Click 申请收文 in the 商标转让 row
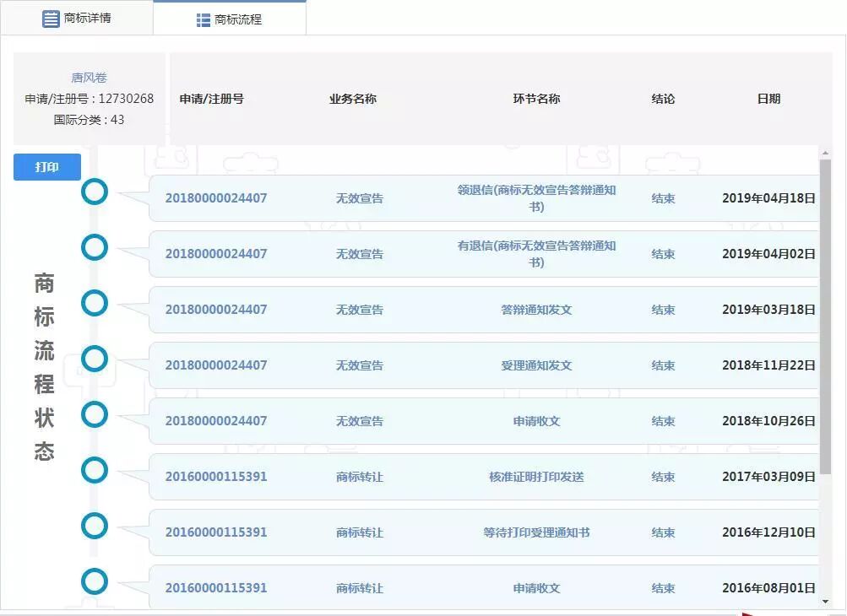Viewport: 847px width, 616px height. 536,588
